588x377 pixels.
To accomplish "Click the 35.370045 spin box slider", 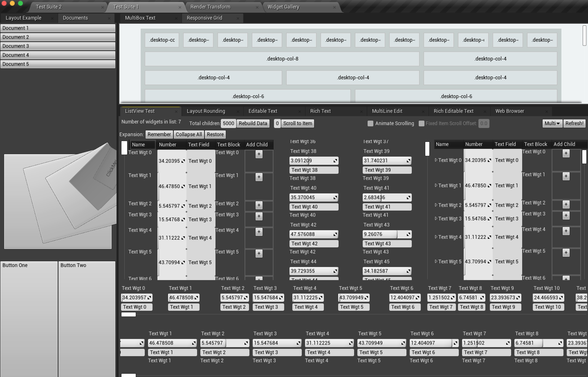I will [x=314, y=197].
